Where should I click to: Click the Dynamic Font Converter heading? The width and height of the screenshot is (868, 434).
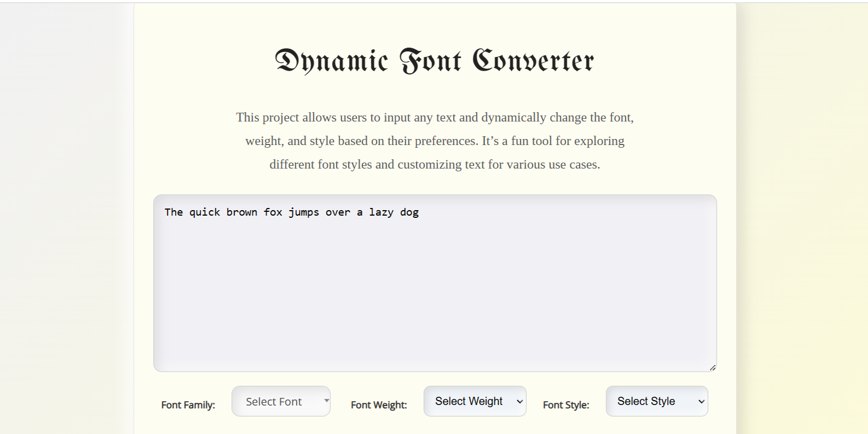point(435,61)
